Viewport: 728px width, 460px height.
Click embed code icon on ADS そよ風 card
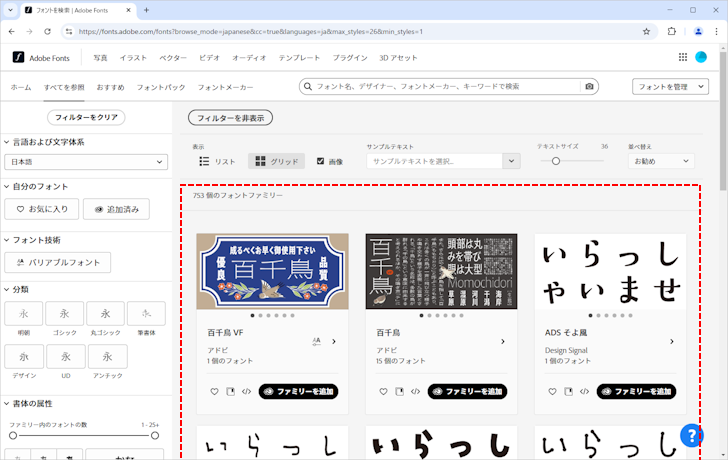[x=584, y=391]
